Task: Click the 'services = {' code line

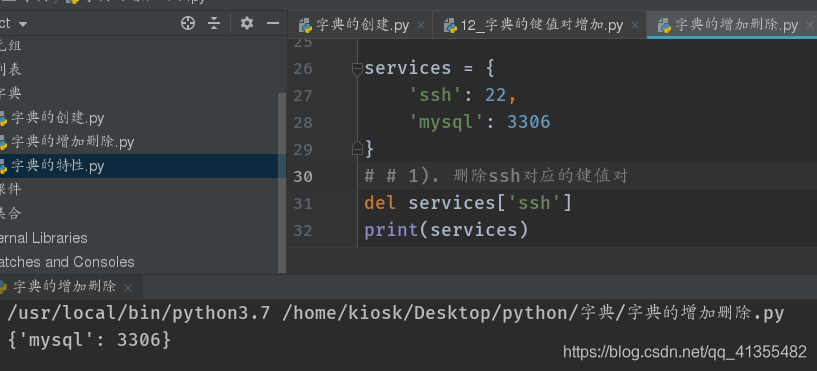Action: [429, 68]
